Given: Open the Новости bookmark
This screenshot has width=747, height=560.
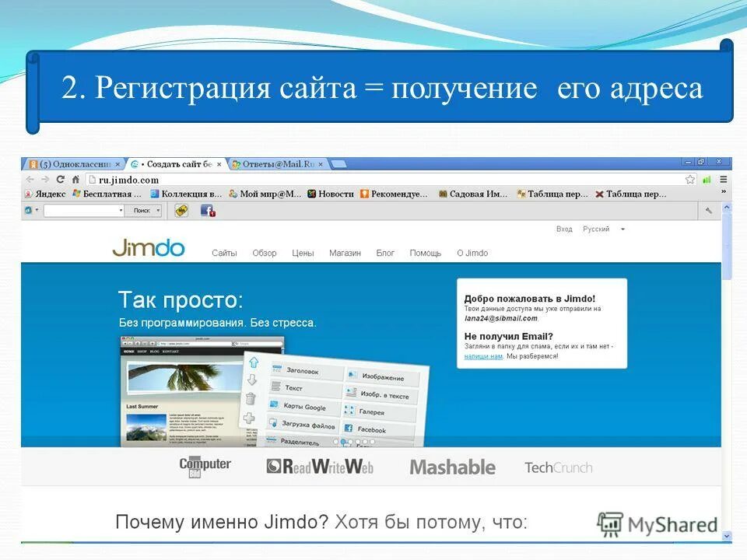Looking at the screenshot, I should pyautogui.click(x=331, y=194).
